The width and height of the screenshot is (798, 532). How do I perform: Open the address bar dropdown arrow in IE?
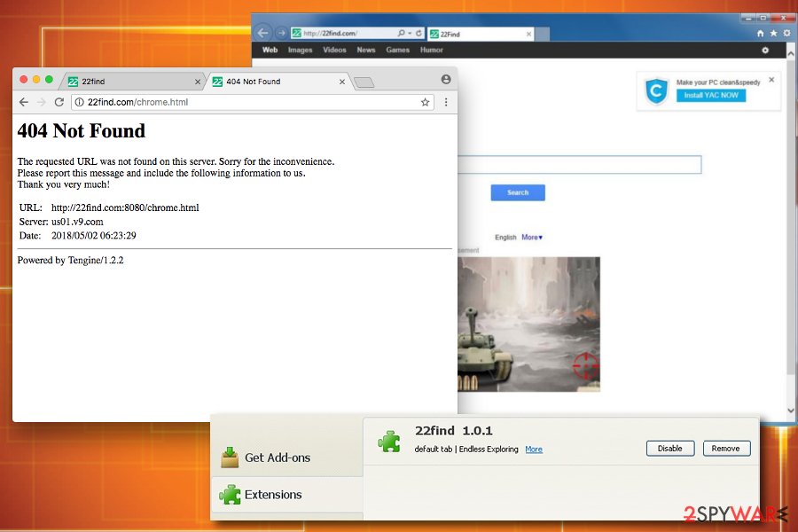point(410,33)
